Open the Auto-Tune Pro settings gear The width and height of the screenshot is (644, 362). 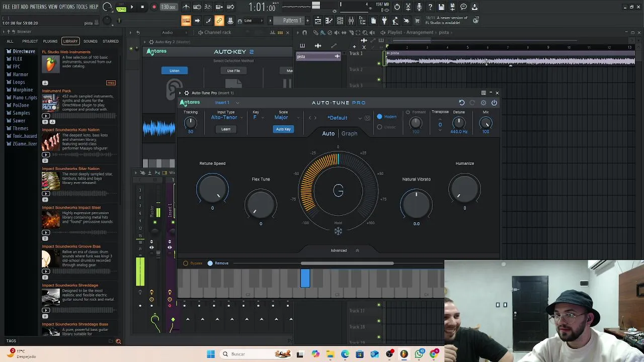tap(484, 103)
